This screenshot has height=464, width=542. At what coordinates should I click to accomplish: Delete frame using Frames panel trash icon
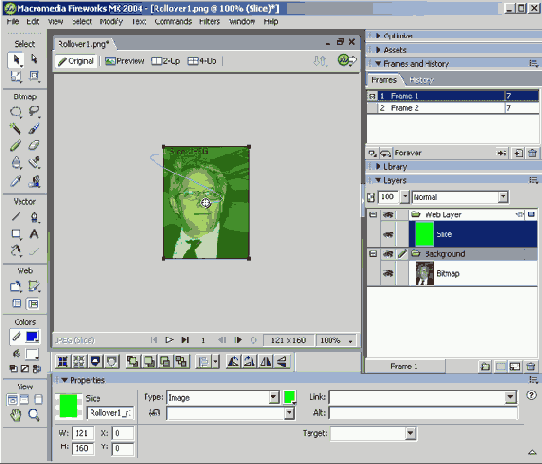coord(532,153)
